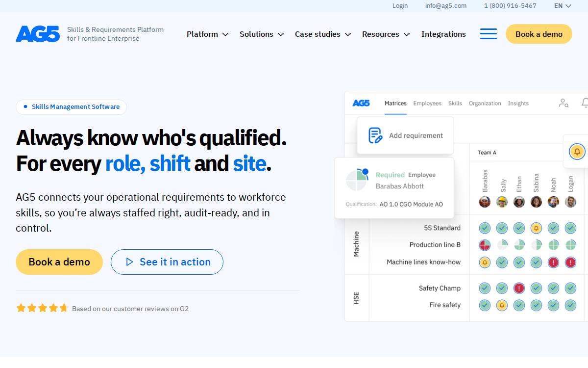This screenshot has width=588, height=368.
Task: Click the HSE category label
Action: [x=356, y=298]
